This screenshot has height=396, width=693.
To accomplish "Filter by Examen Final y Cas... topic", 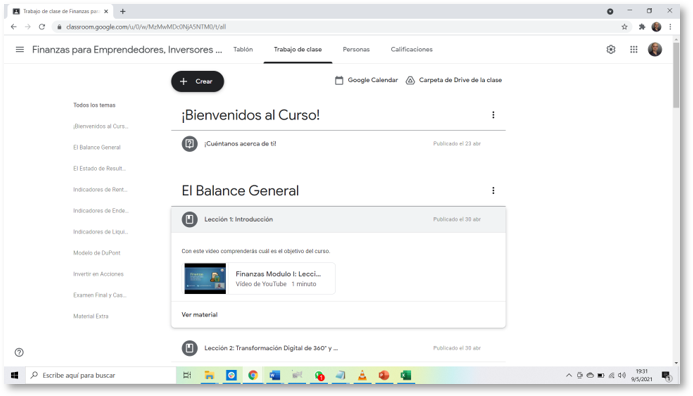I will (x=99, y=295).
